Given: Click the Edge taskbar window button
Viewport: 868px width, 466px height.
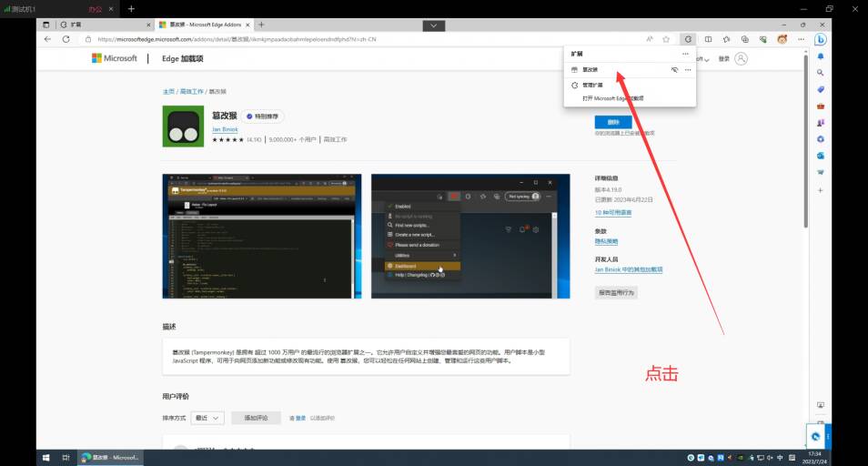Looking at the screenshot, I should [x=110, y=458].
